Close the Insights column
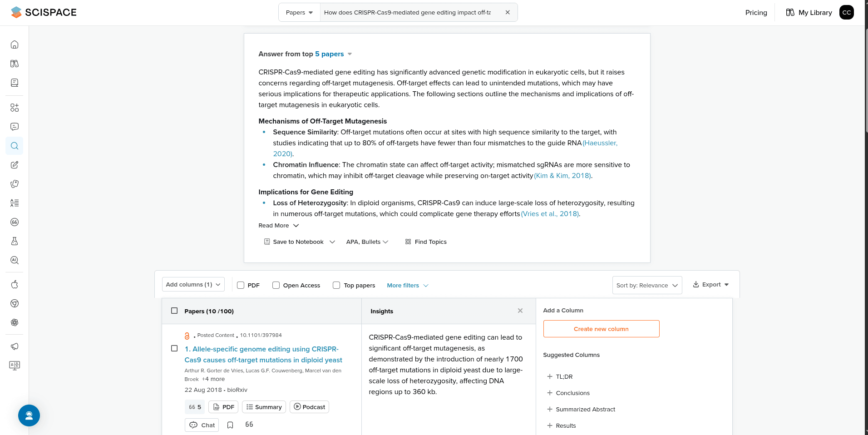 pyautogui.click(x=520, y=311)
